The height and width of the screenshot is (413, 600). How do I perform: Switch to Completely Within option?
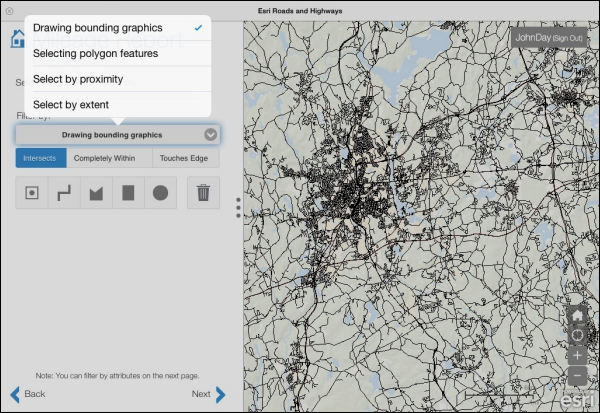pyautogui.click(x=109, y=158)
